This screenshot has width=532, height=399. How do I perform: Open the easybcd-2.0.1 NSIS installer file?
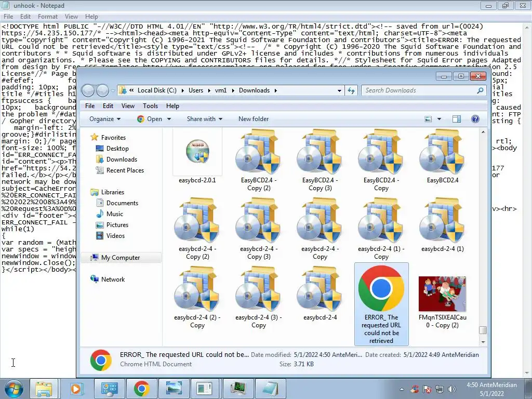point(197,156)
